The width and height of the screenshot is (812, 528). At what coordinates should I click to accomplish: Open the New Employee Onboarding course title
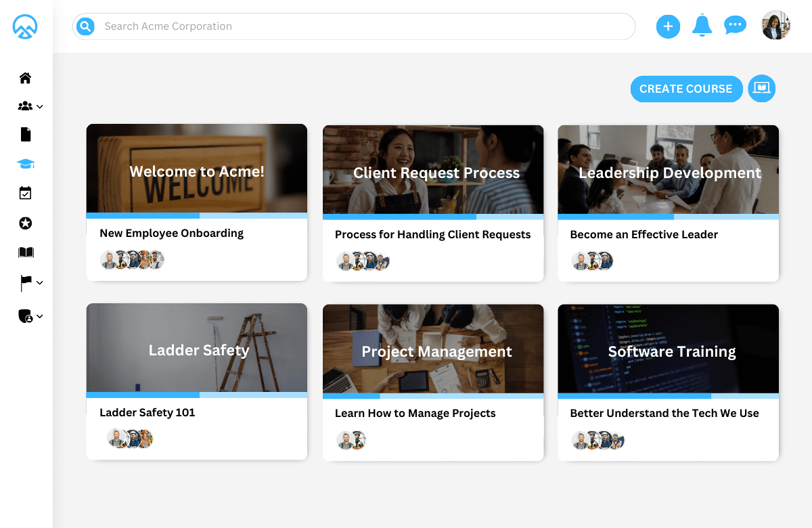pos(171,234)
